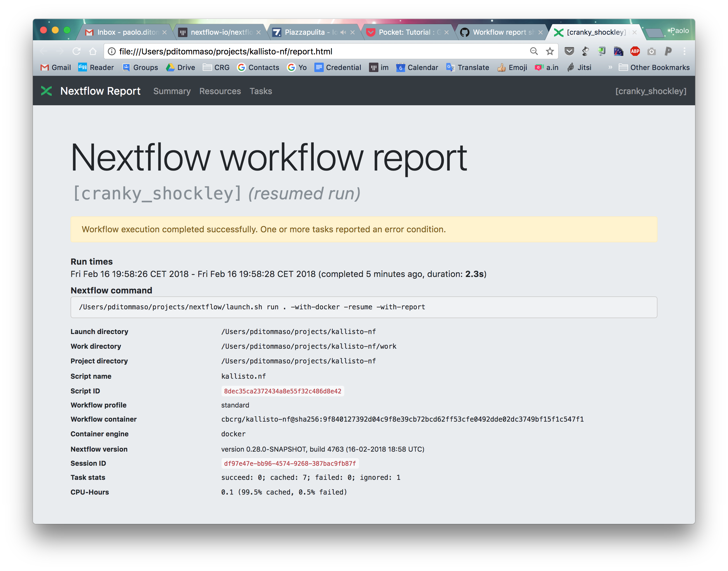This screenshot has height=571, width=728.
Task: Click the Session ID value
Action: [290, 463]
